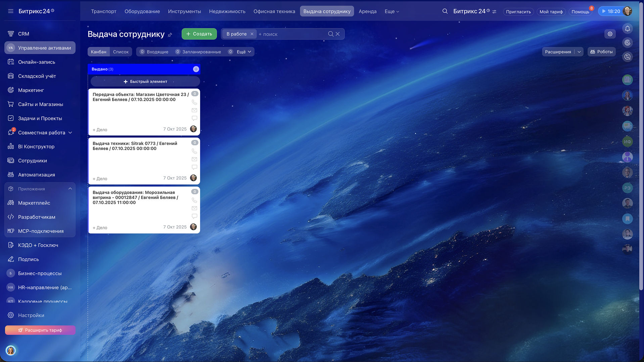644x362 pixels.
Task: Click phone icon on Sitrak 0773 card
Action: tap(194, 151)
